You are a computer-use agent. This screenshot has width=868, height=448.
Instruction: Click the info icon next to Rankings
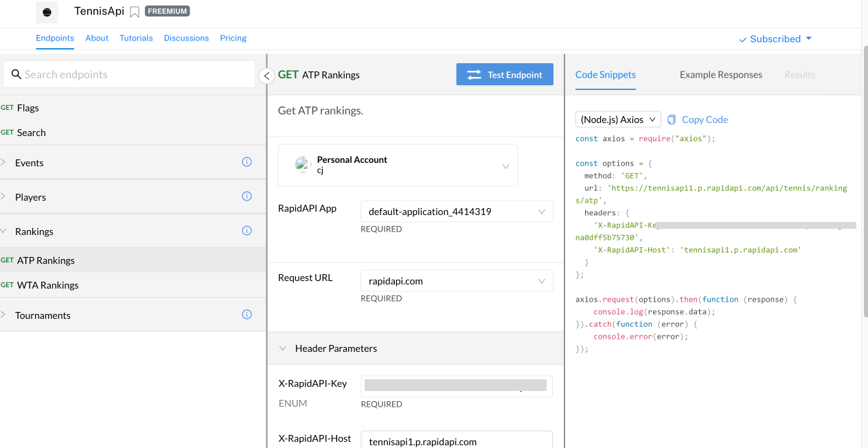click(247, 231)
